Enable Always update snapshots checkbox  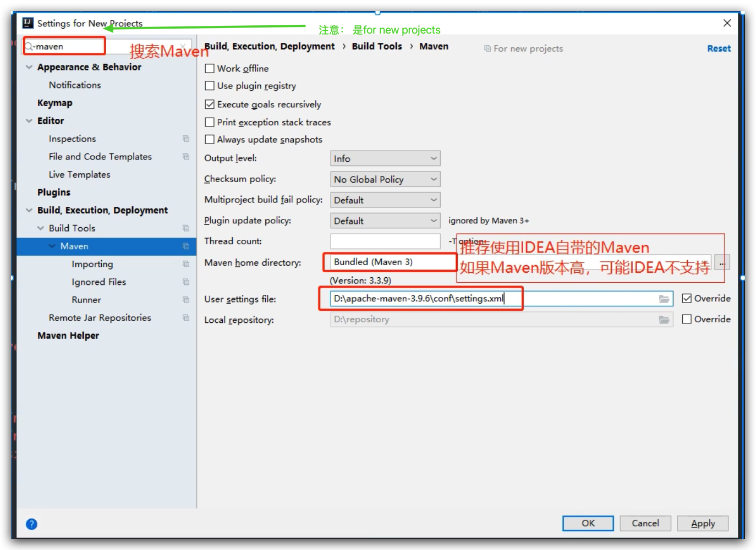pos(210,140)
